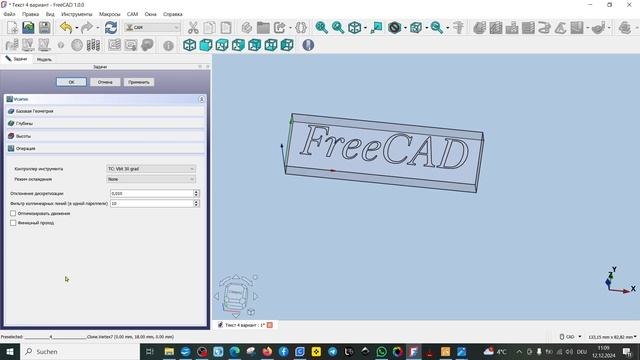
Task: Fit all content in view
Action: coord(322,28)
